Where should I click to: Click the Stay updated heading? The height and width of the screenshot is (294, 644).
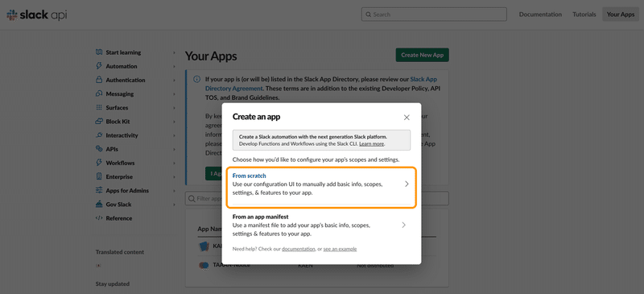[113, 284]
